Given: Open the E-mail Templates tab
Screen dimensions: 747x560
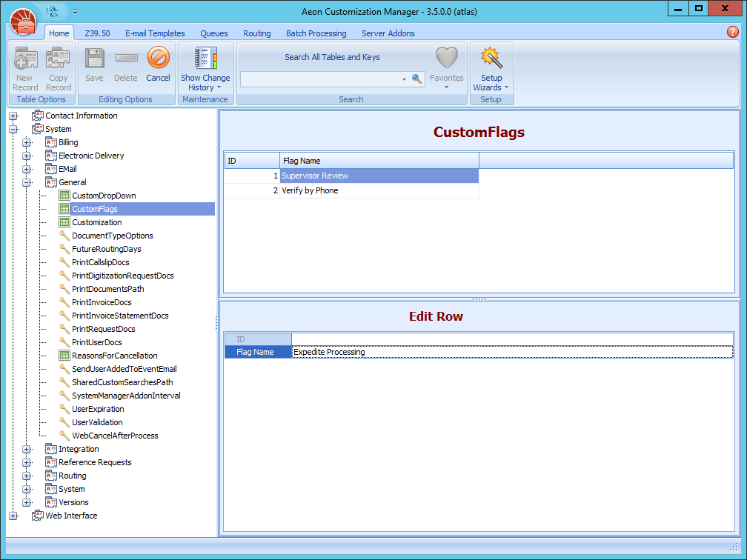Looking at the screenshot, I should coord(155,33).
